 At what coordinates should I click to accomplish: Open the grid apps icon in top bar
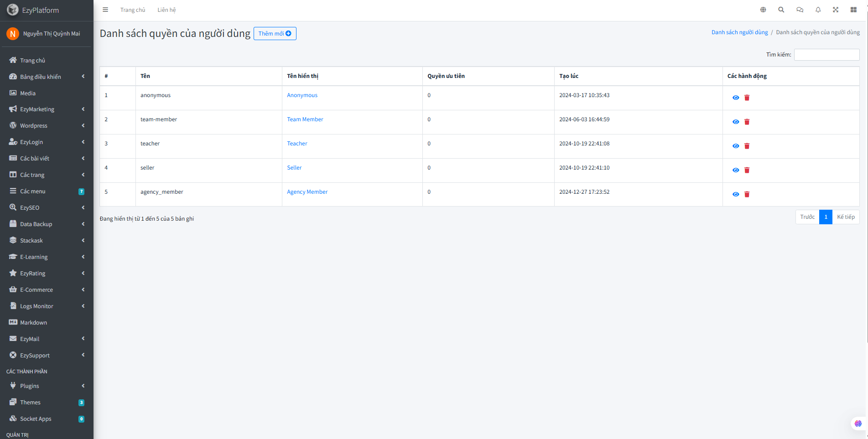(x=853, y=10)
